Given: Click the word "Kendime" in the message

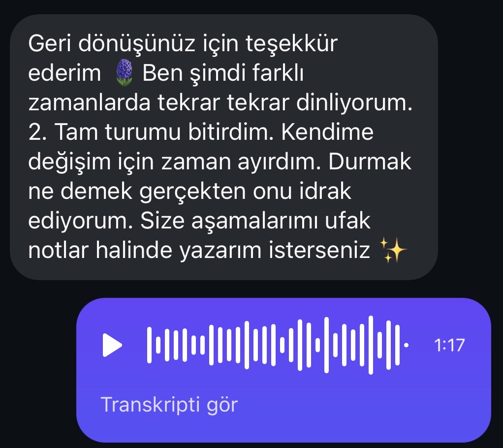Looking at the screenshot, I should 327,132.
